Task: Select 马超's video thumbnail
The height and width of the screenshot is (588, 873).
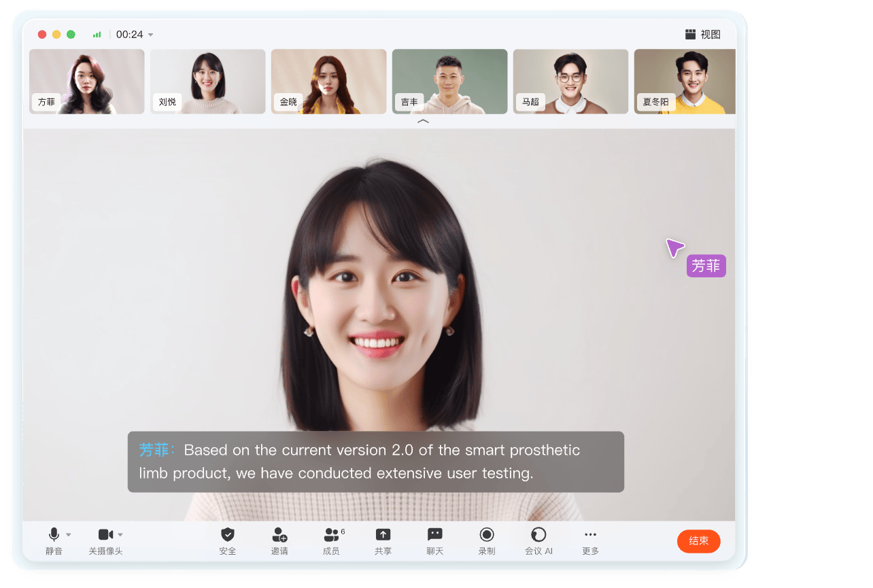Action: point(571,82)
